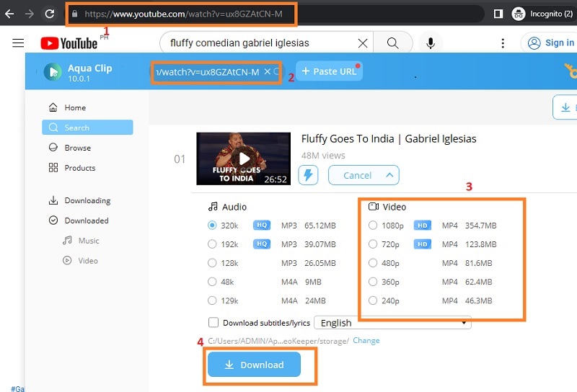Click the padlock icon in address bar
This screenshot has width=577, height=392.
pyautogui.click(x=75, y=14)
